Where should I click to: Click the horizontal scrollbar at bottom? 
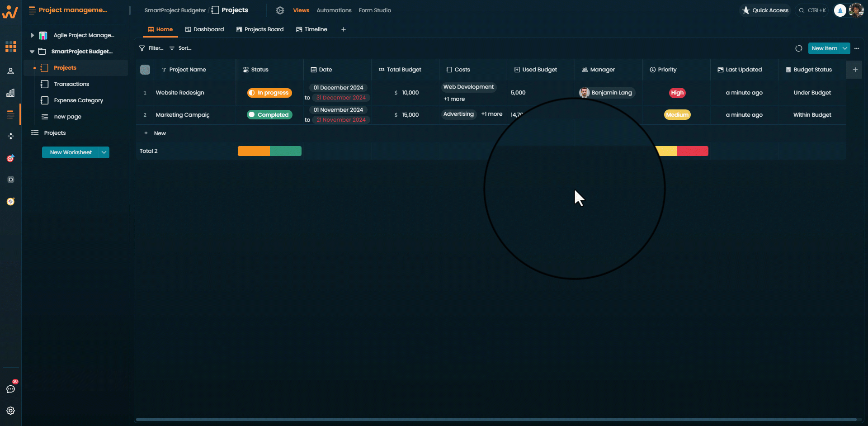[x=496, y=419]
